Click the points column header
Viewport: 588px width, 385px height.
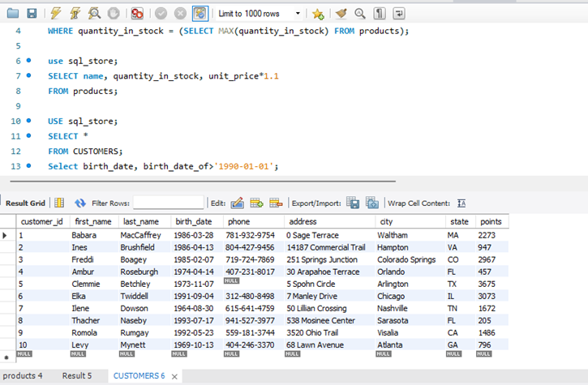491,221
